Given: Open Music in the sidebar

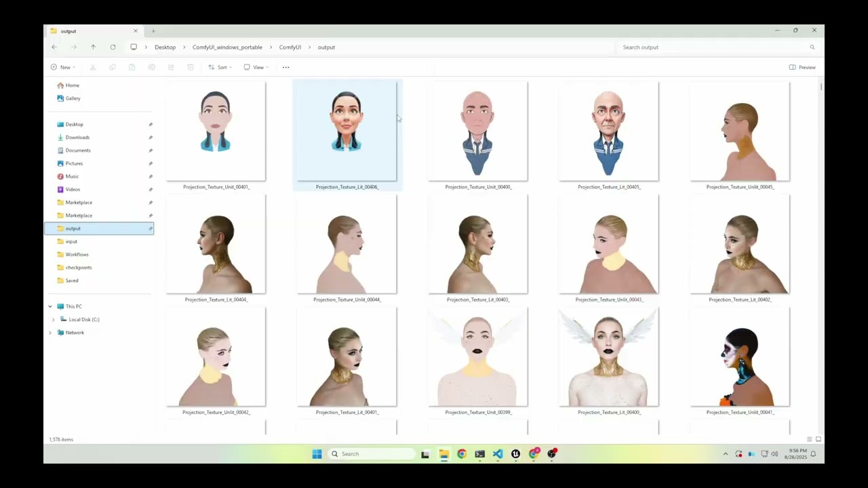Looking at the screenshot, I should (72, 176).
